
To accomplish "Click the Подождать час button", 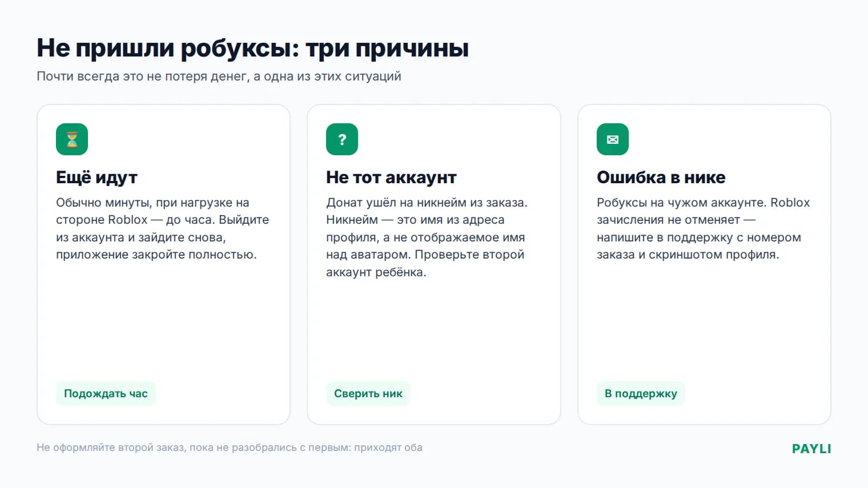I will [106, 393].
